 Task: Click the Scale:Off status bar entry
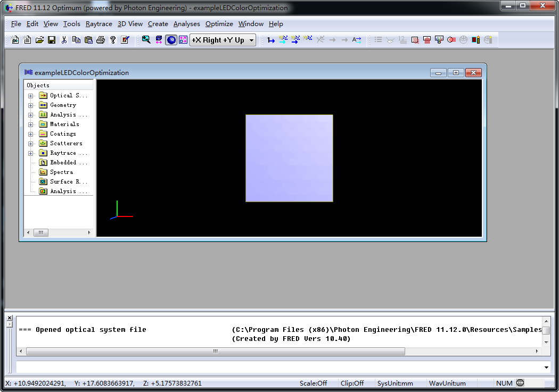[313, 383]
